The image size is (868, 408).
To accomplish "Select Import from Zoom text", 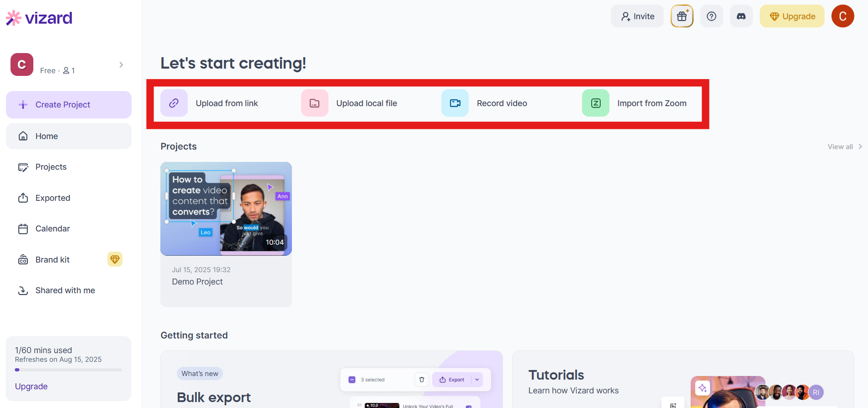I will 652,103.
